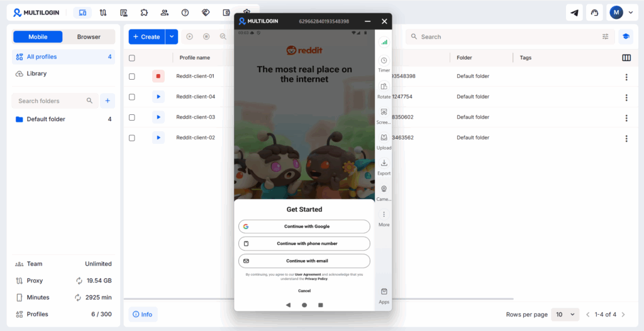Click the column layout icon in table header
Screen dimensions: 644x331
pos(626,58)
